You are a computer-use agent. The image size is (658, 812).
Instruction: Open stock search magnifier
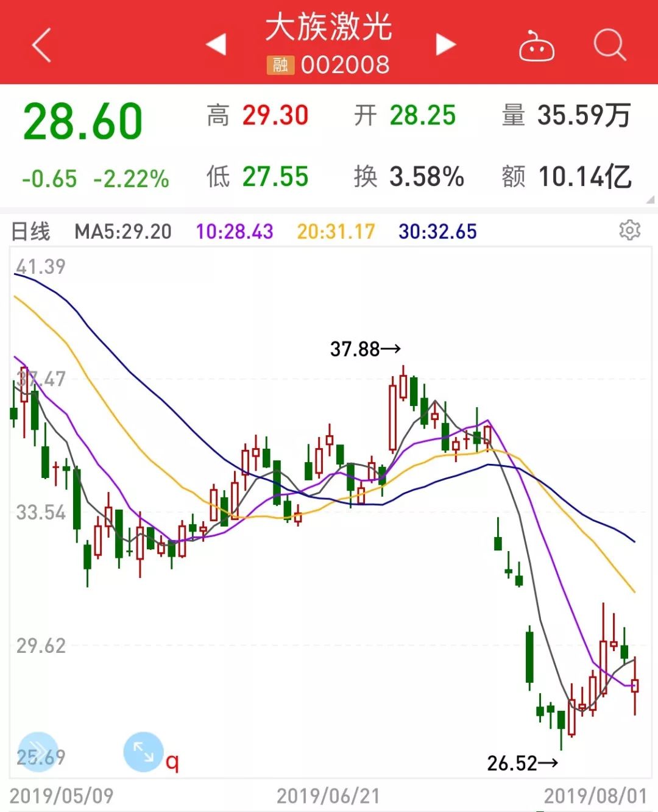610,45
